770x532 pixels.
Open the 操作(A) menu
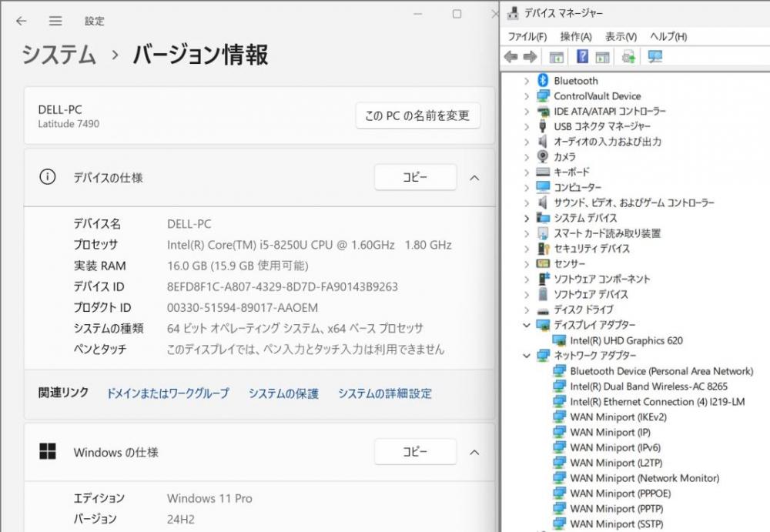point(576,36)
